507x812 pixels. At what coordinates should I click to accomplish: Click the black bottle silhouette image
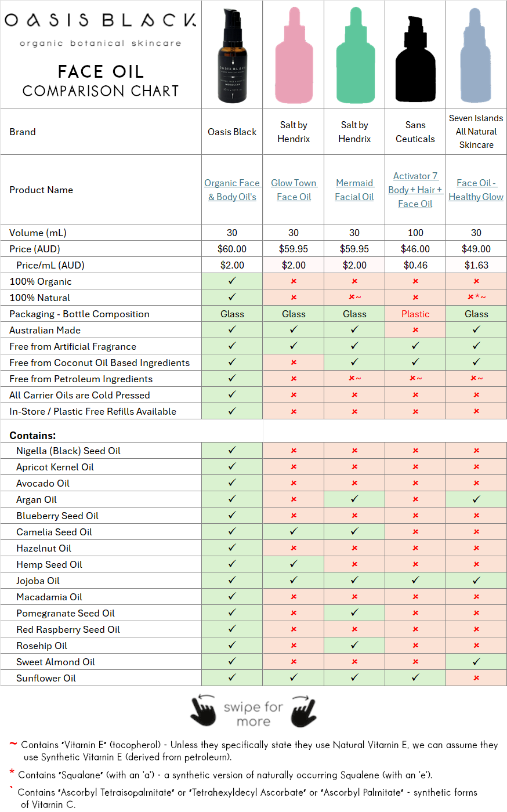click(x=415, y=58)
